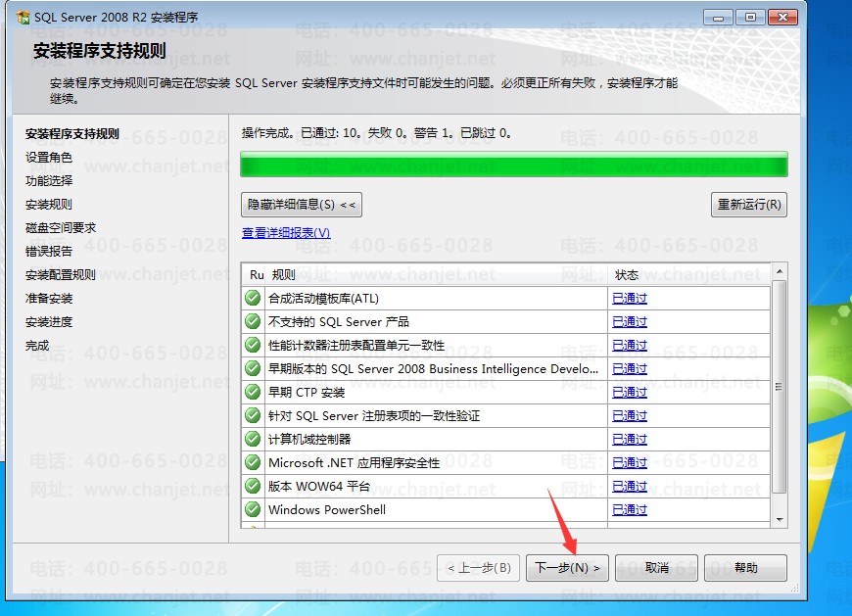Click rule name Microsoft .NET 应用程序安全性
The image size is (852, 616).
(354, 463)
